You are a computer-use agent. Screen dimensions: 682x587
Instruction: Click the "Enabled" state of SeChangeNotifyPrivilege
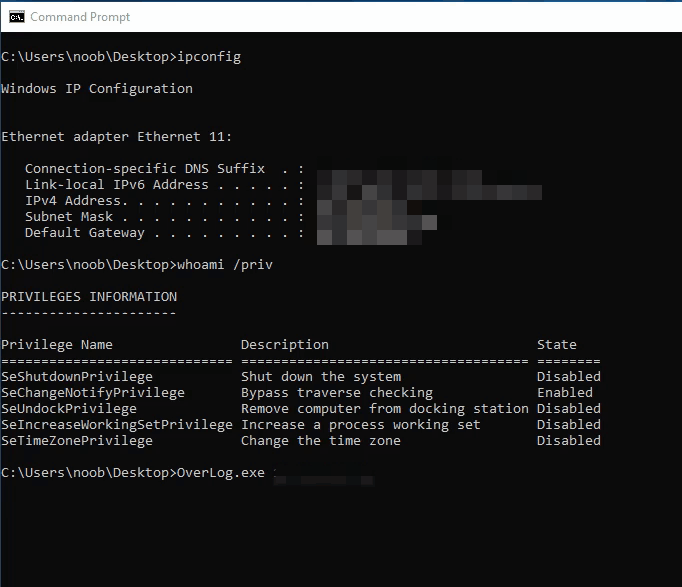[564, 393]
